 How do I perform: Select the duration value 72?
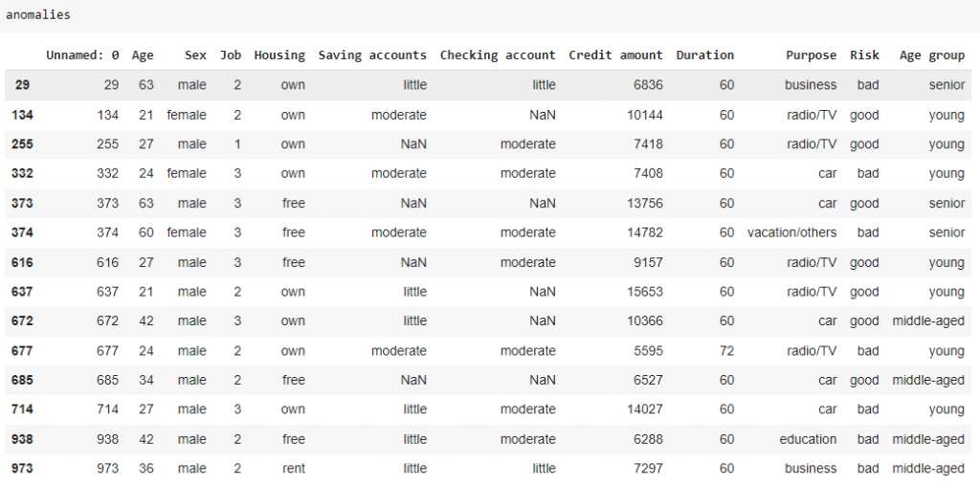(726, 351)
